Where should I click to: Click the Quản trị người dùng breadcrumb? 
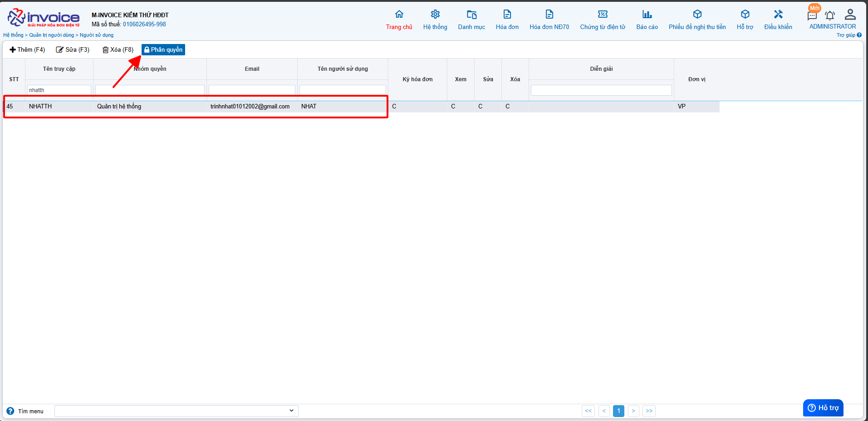pos(51,35)
